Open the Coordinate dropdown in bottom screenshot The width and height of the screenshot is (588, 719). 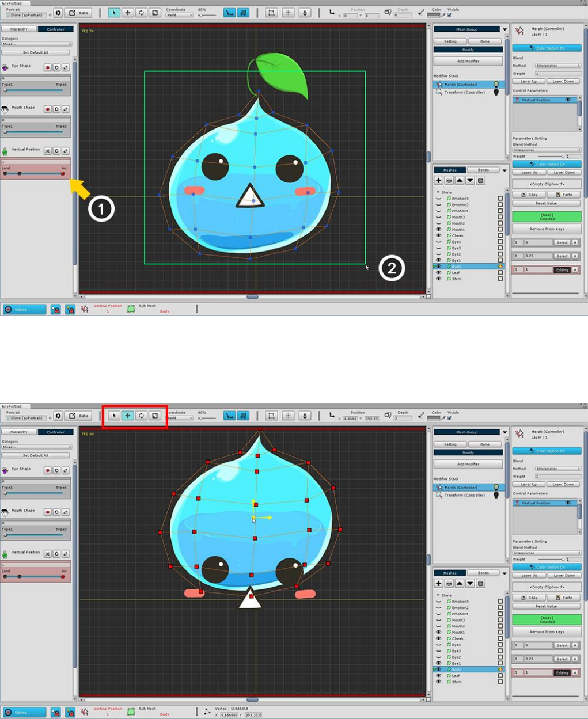pos(179,419)
